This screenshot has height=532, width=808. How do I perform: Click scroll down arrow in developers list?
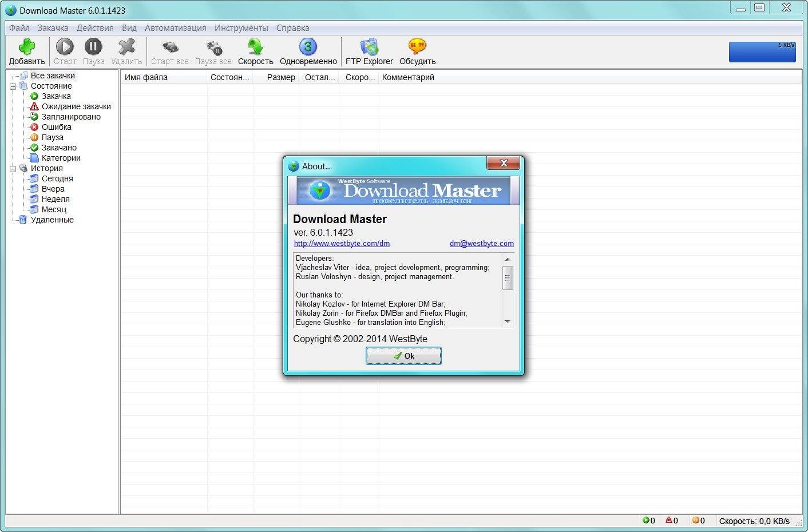[x=508, y=322]
